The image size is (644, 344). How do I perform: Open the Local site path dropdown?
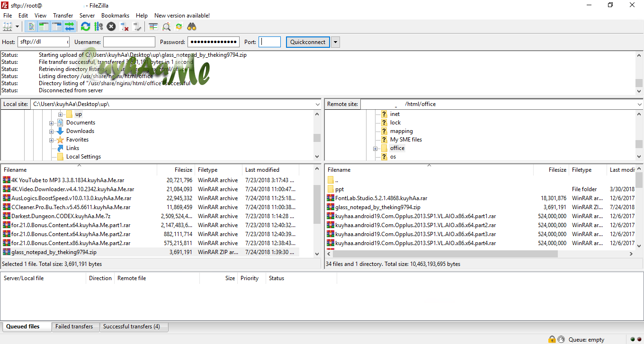(317, 104)
